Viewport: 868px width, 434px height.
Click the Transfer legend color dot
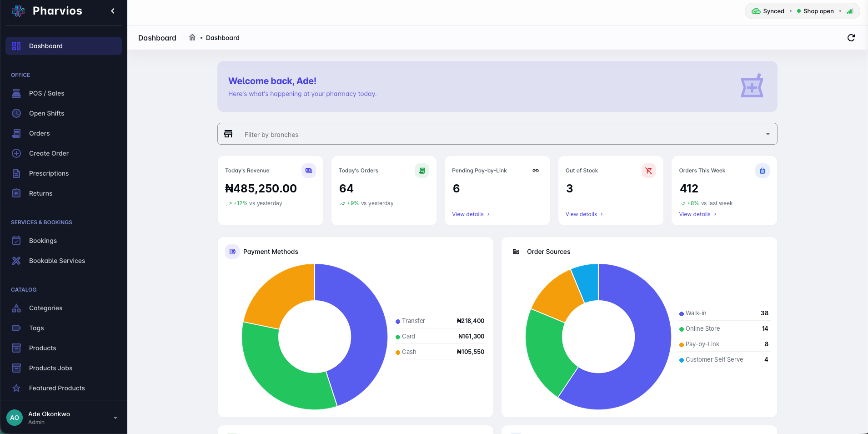(x=398, y=322)
